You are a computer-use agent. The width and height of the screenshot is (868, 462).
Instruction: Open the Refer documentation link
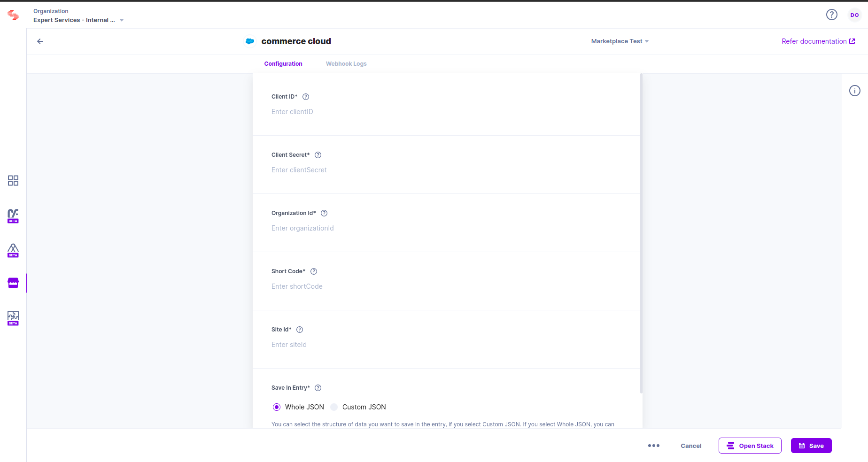point(818,41)
